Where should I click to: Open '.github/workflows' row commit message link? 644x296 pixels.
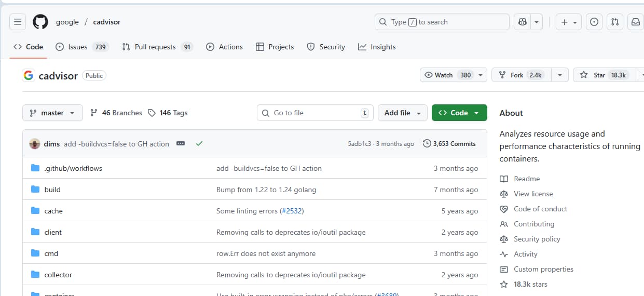[269, 168]
